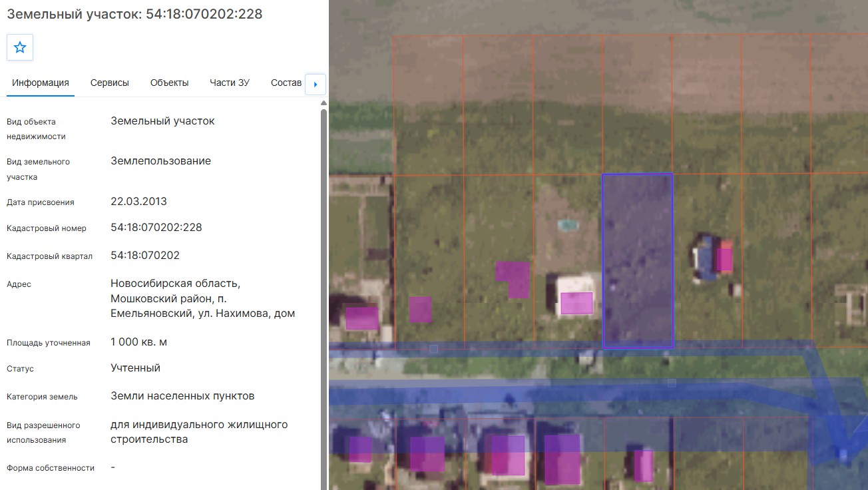Open the Информация tab

(41, 83)
